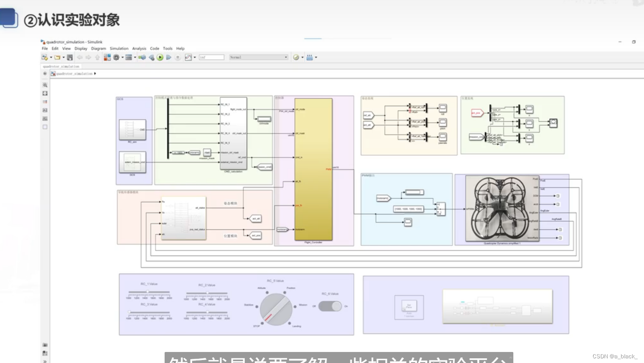Click the camera icon at palette bottom
Screen dimensions: 644x363
45,345
